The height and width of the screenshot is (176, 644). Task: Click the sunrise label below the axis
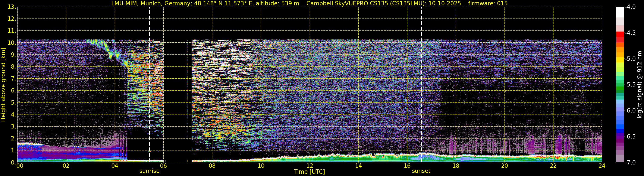pos(150,171)
